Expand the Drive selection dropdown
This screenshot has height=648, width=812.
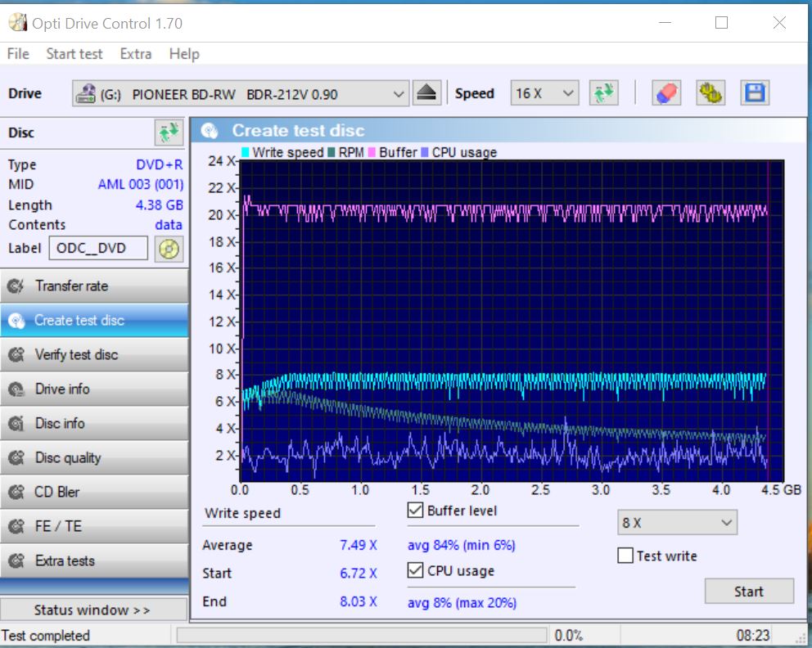point(398,94)
